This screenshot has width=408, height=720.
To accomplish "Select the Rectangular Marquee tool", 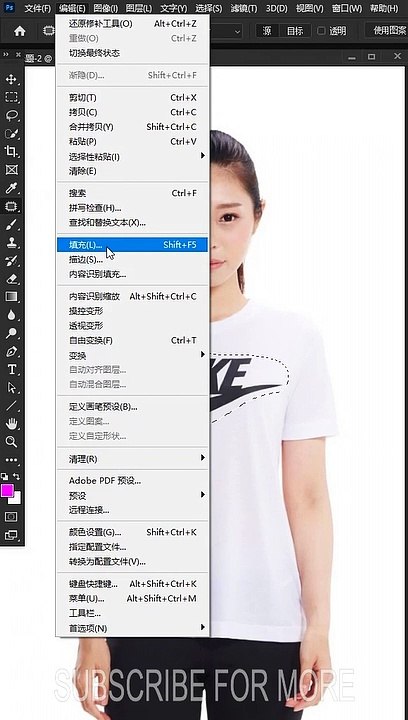I will click(x=11, y=97).
